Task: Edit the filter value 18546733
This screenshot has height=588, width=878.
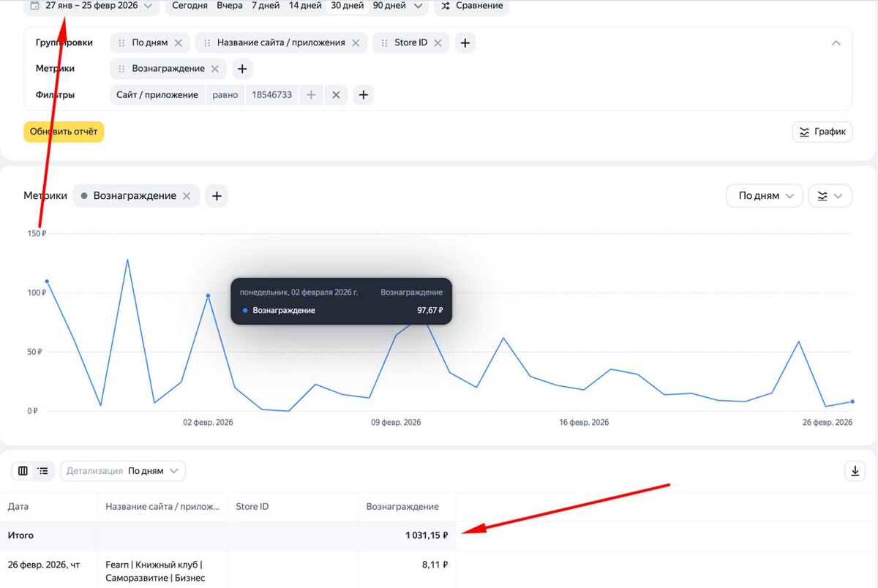Action: pos(271,95)
